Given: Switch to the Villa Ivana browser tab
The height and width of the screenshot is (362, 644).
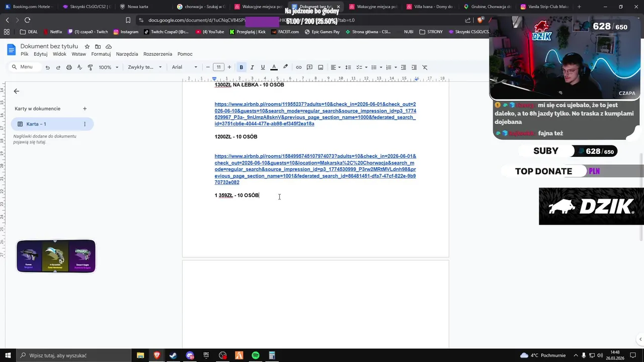Looking at the screenshot, I should click(429, 7).
